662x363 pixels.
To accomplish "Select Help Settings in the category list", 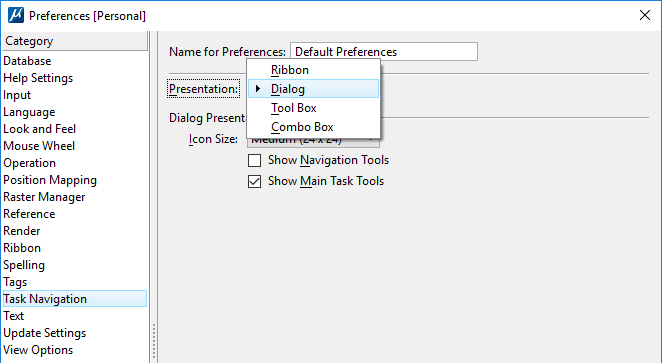I will pos(38,78).
